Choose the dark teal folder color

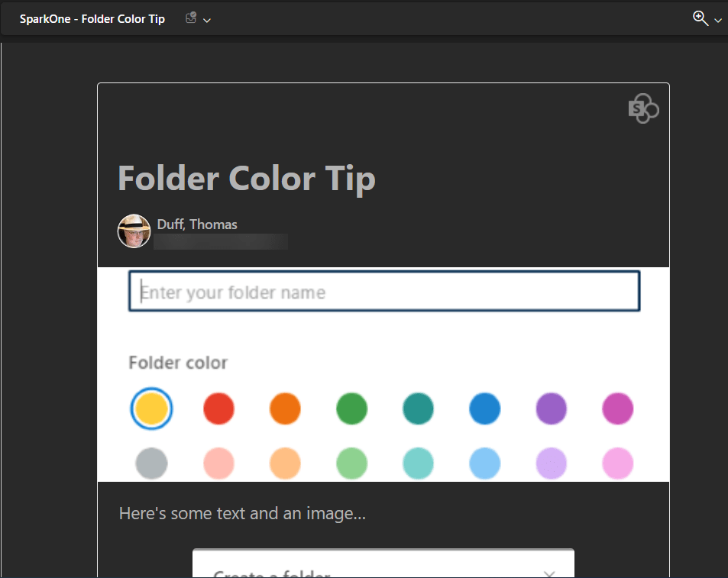(x=418, y=408)
